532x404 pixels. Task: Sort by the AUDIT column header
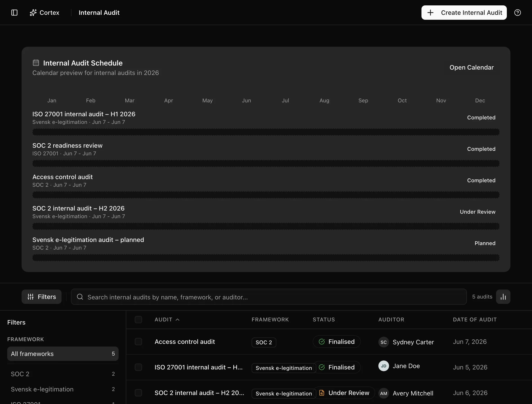click(167, 320)
